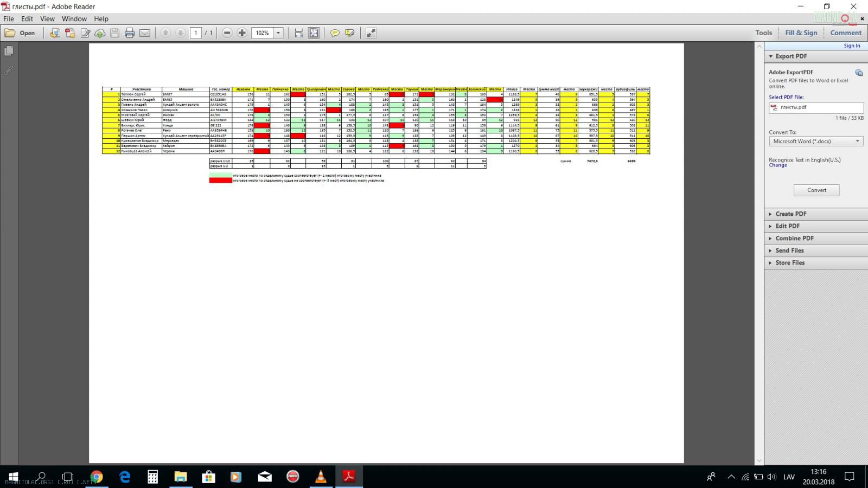This screenshot has height=488, width=868.
Task: Open the page thumbnails panel
Action: (9, 51)
